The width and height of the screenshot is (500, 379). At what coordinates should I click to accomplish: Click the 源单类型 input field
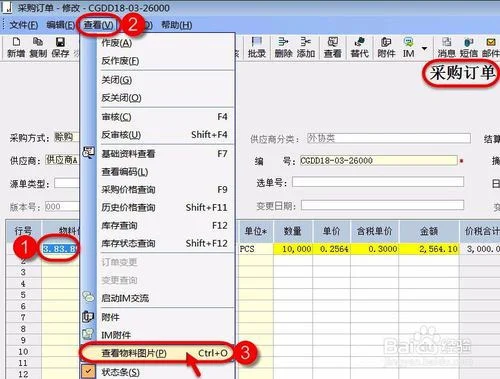(67, 183)
